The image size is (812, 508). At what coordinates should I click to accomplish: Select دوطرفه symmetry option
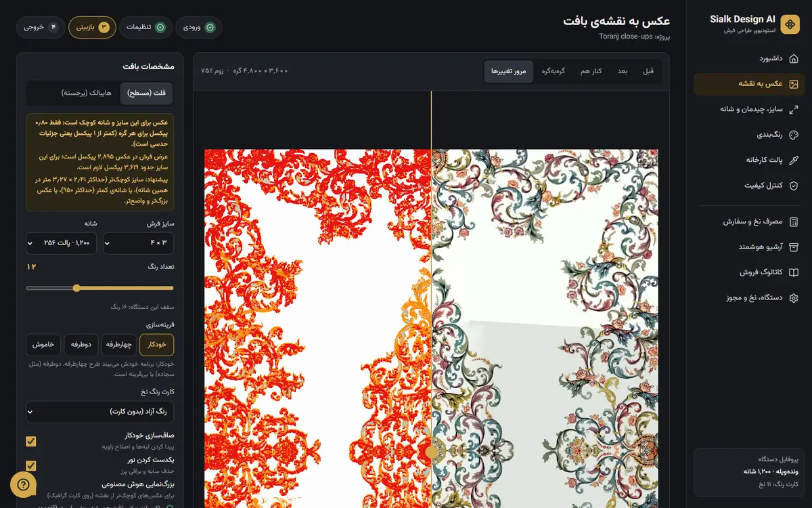click(x=81, y=345)
